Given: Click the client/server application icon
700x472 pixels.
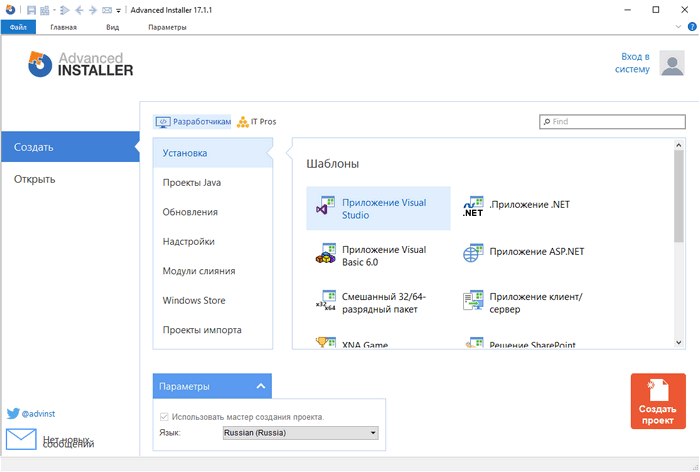Looking at the screenshot, I should click(x=473, y=302).
